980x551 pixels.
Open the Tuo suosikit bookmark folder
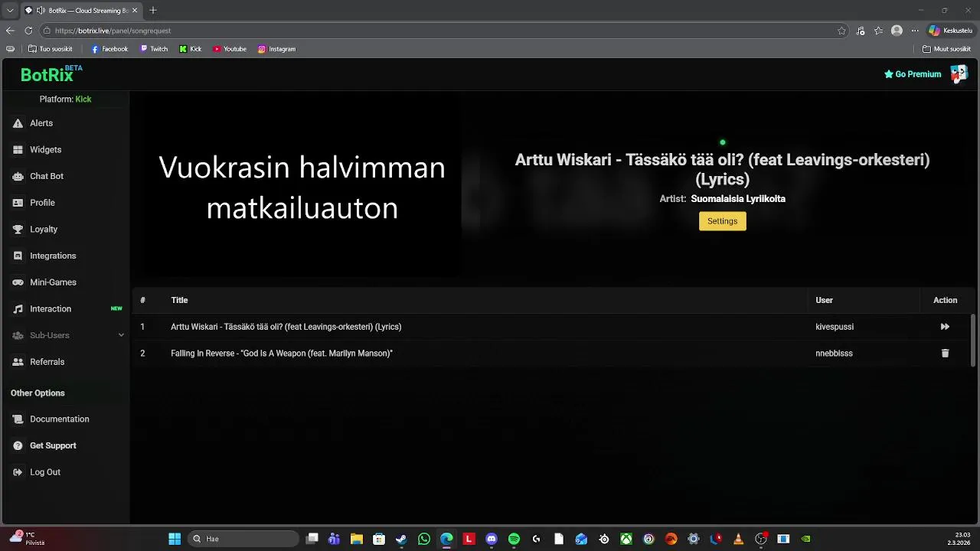point(50,49)
